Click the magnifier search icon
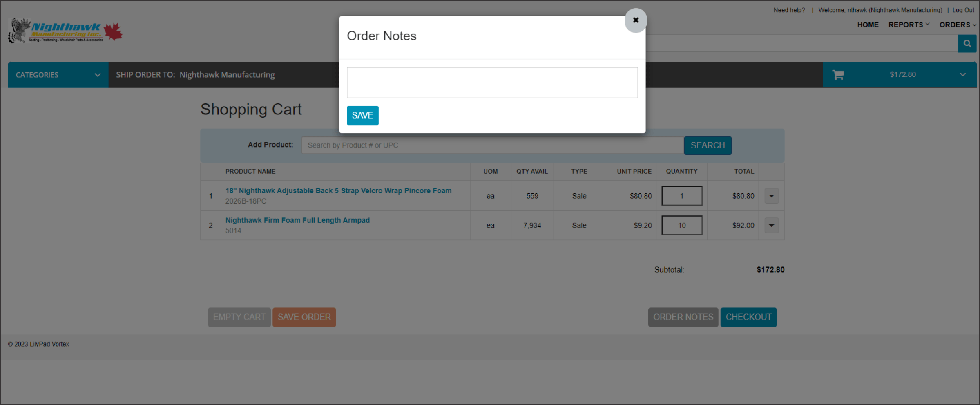Viewport: 980px width, 405px height. point(967,44)
